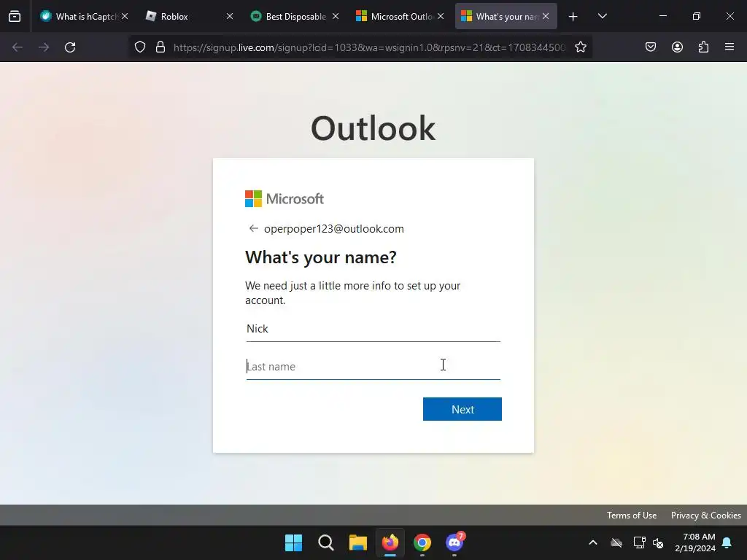This screenshot has width=747, height=560.
Task: Go back one page in browser
Action: point(18,47)
